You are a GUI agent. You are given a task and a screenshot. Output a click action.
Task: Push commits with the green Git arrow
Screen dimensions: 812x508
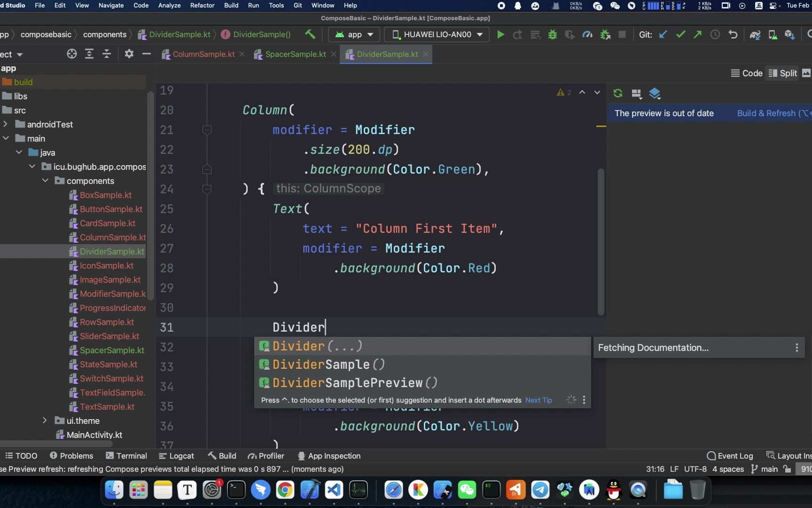coord(697,34)
